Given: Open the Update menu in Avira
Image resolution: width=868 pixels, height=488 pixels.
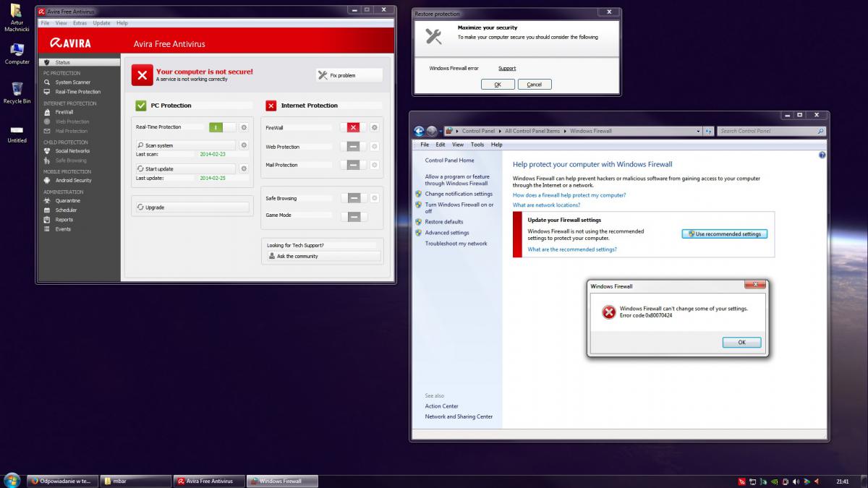Looking at the screenshot, I should click(102, 23).
